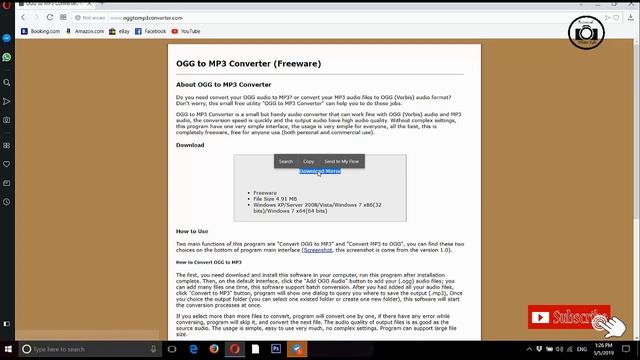
Task: Open the browser Downloads icon
Action: [x=631, y=18]
